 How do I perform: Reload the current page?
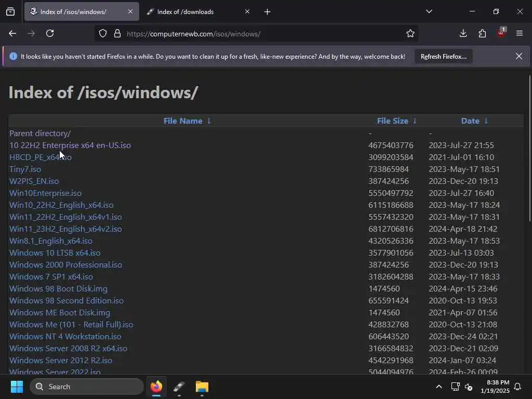click(x=50, y=34)
